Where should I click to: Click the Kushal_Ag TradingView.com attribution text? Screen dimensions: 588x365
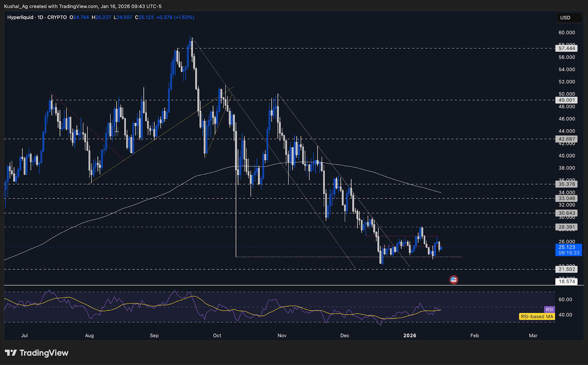click(x=83, y=6)
